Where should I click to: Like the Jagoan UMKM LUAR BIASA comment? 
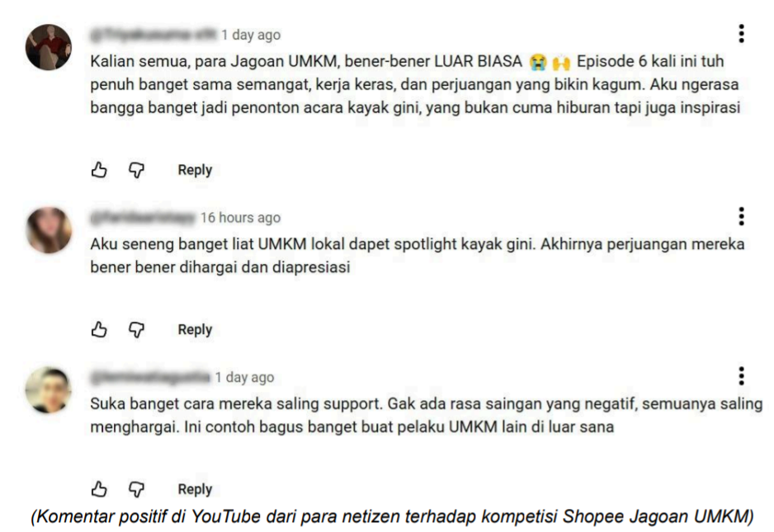coord(99,170)
